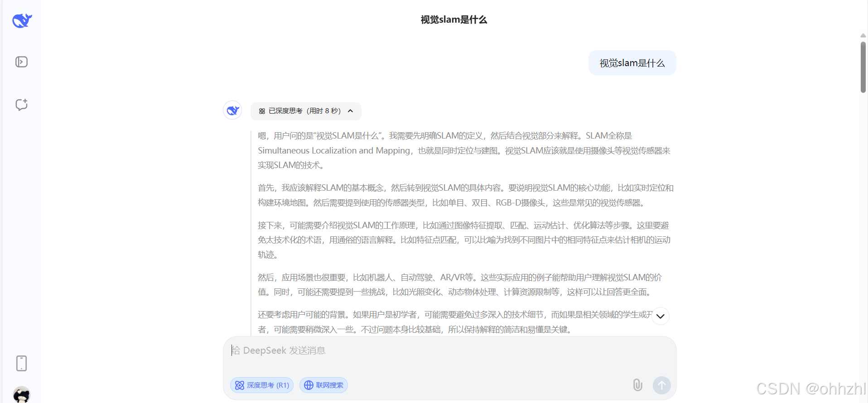Open the sidebar panel icon
The width and height of the screenshot is (868, 403).
(x=21, y=62)
